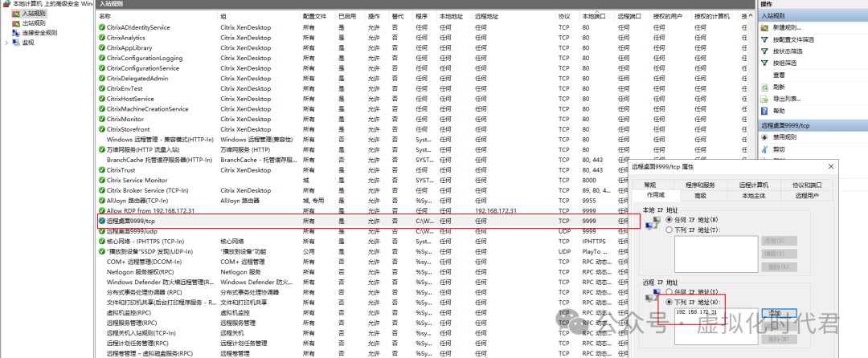
Task: Click the 导出列表 export icon
Action: tap(764, 99)
